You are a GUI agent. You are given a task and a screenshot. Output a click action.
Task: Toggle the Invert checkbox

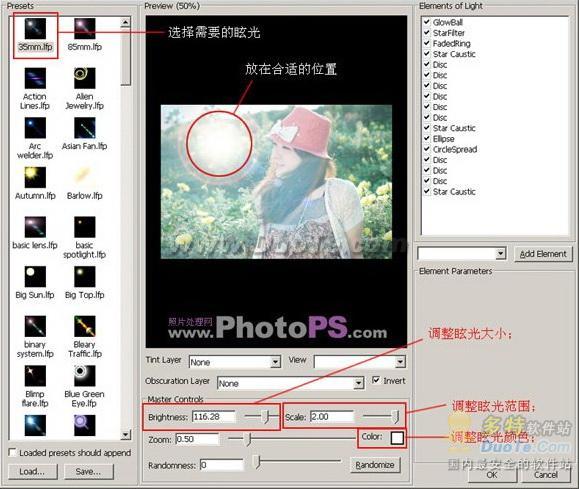click(x=376, y=380)
